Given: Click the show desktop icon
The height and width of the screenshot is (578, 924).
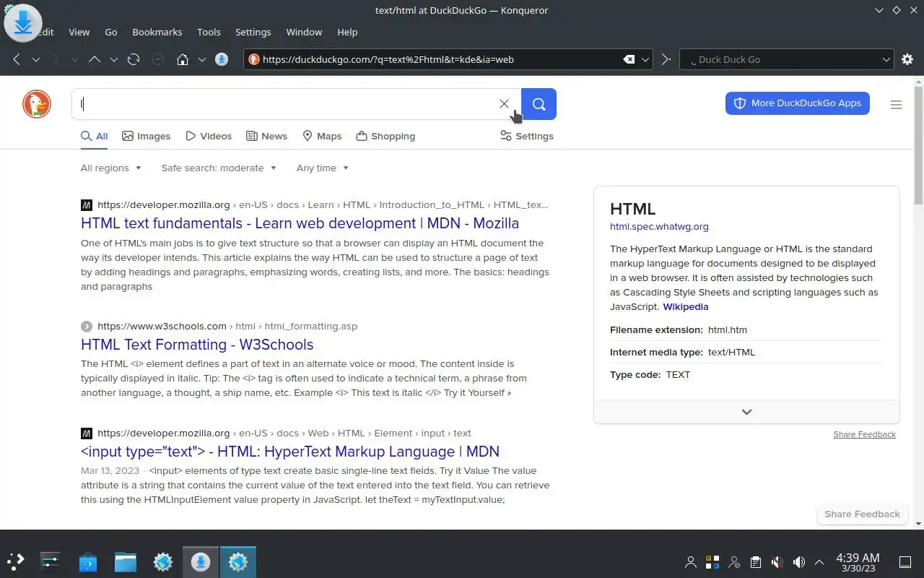Looking at the screenshot, I should 905,561.
